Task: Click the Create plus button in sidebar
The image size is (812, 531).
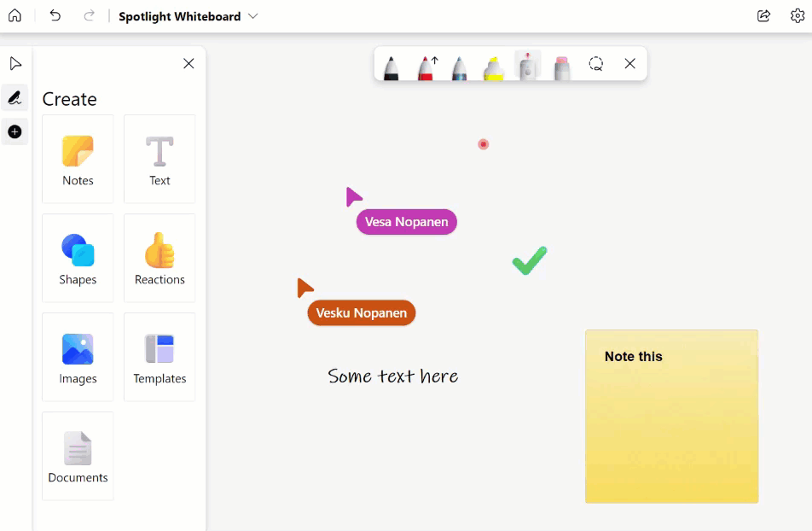Action: point(14,131)
